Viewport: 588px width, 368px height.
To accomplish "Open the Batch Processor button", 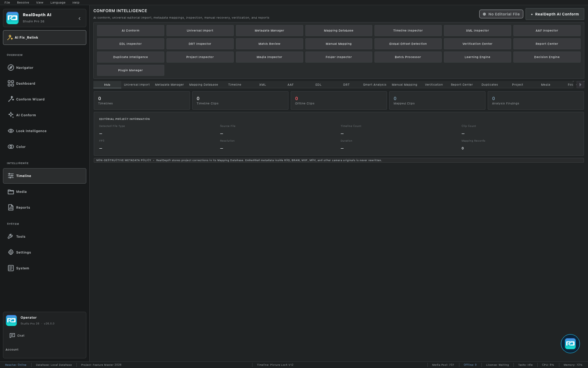I will pos(408,57).
